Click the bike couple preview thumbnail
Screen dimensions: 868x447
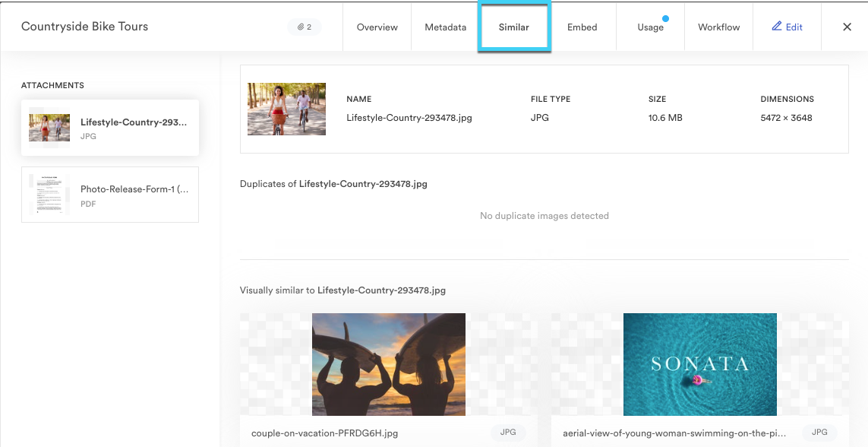(287, 109)
